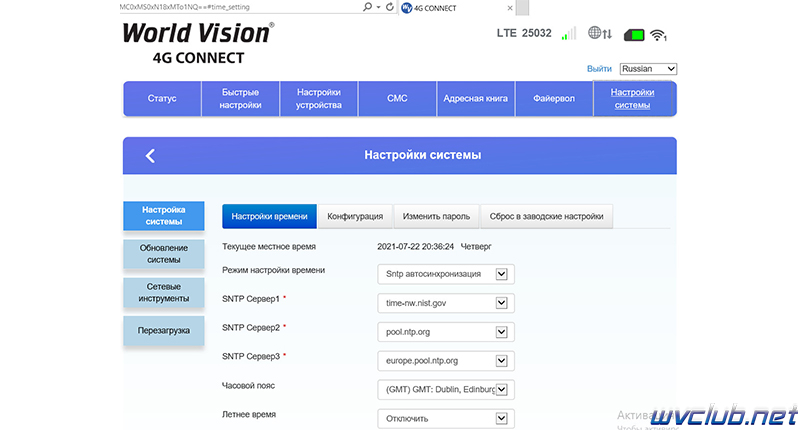The image size is (800, 430).
Task: Click the browser URL address field
Action: [239, 7]
